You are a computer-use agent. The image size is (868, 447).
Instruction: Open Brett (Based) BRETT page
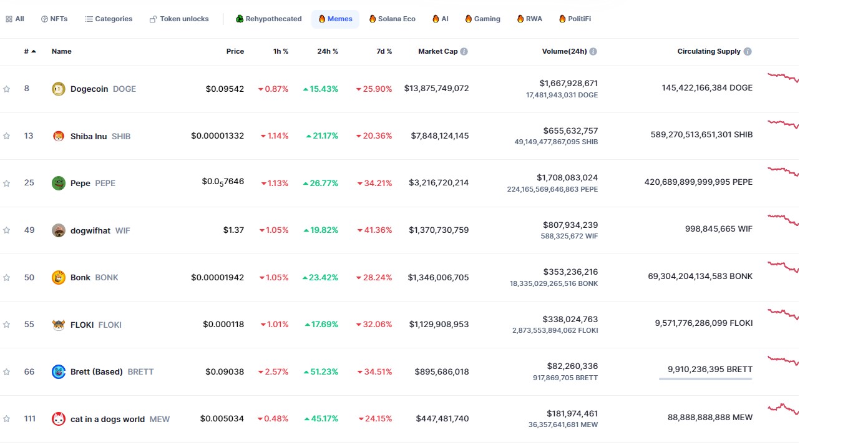click(112, 372)
